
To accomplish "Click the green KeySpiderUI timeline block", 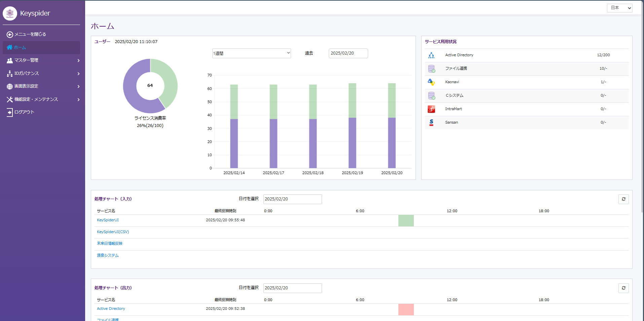I will click(x=406, y=221).
